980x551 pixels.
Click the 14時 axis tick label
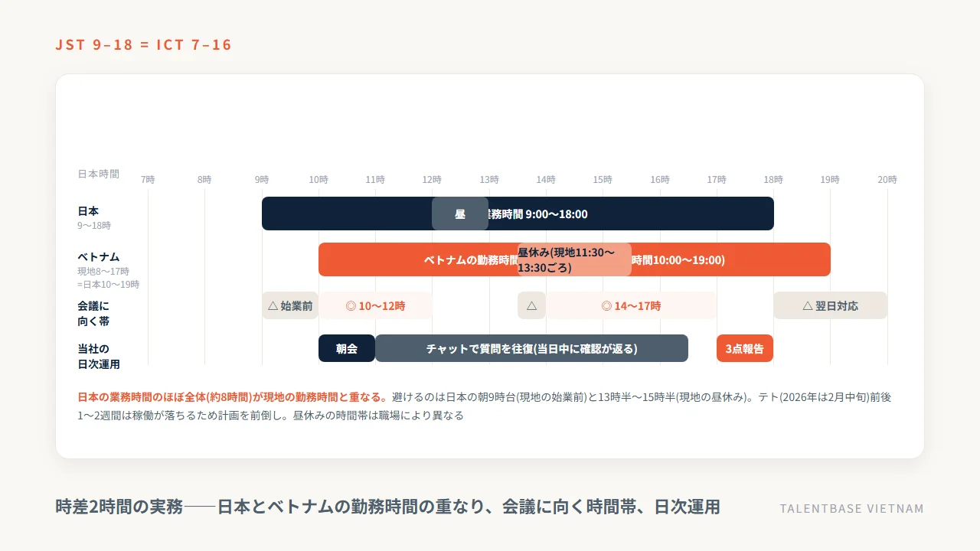(546, 180)
